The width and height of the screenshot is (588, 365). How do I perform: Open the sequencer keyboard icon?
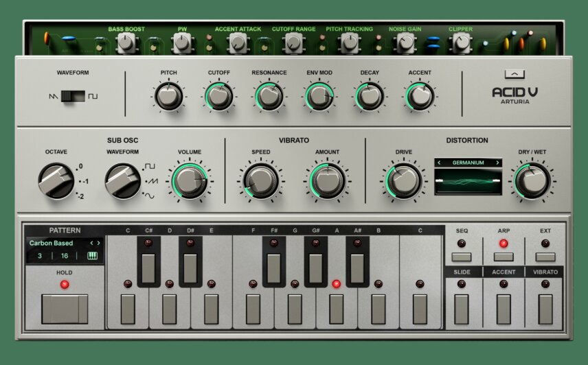click(92, 256)
